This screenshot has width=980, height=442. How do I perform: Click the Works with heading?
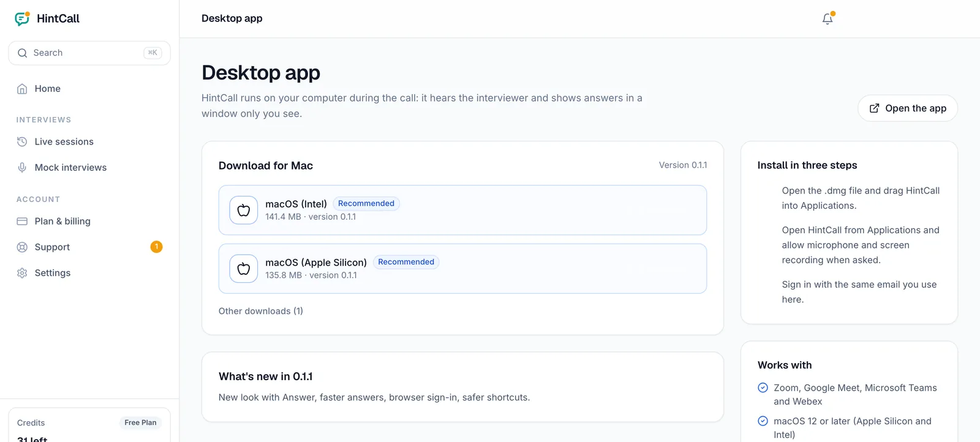[x=785, y=365]
